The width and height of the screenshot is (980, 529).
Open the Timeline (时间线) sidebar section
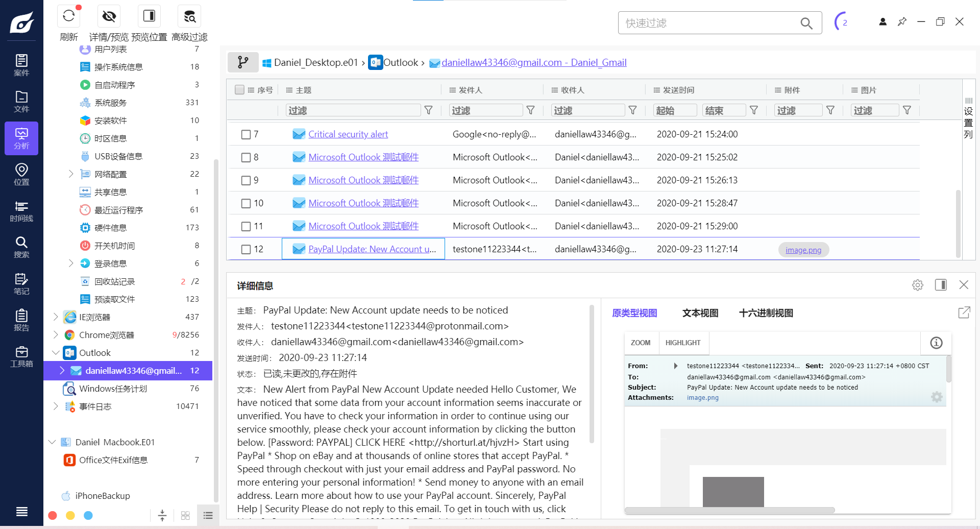click(x=21, y=211)
